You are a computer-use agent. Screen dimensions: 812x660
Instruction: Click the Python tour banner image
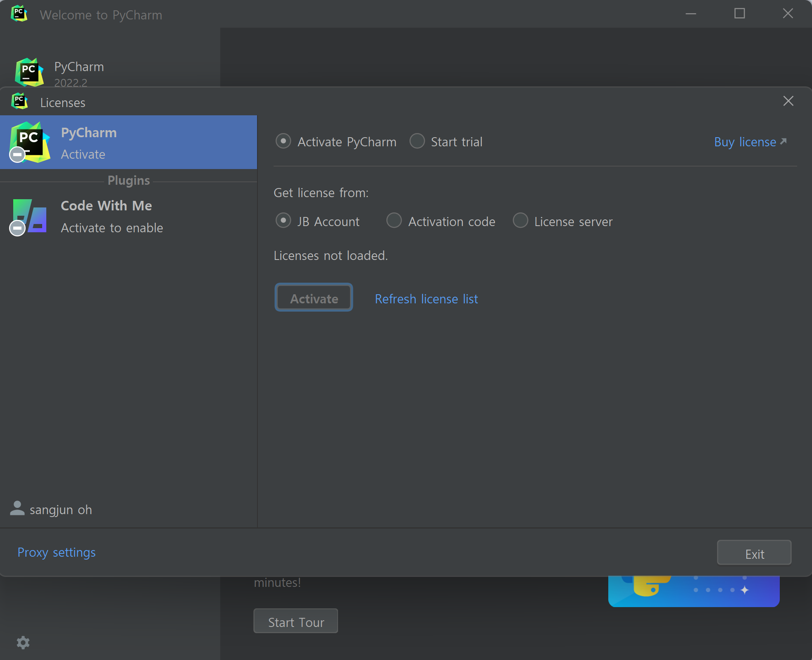point(694,591)
